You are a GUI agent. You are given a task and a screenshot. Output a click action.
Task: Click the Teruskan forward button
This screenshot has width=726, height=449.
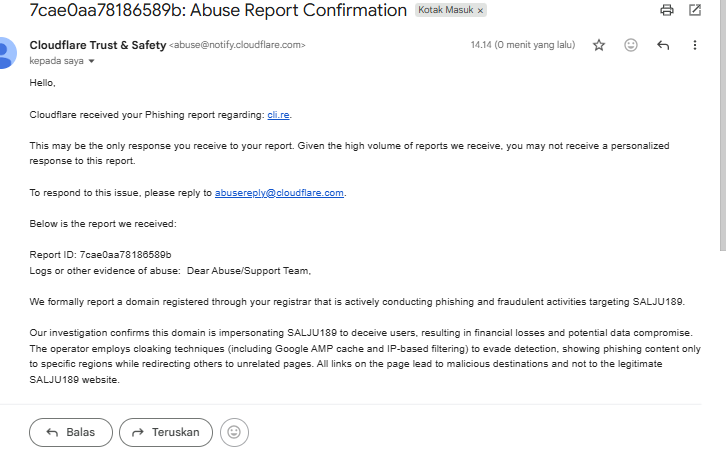[x=166, y=432]
